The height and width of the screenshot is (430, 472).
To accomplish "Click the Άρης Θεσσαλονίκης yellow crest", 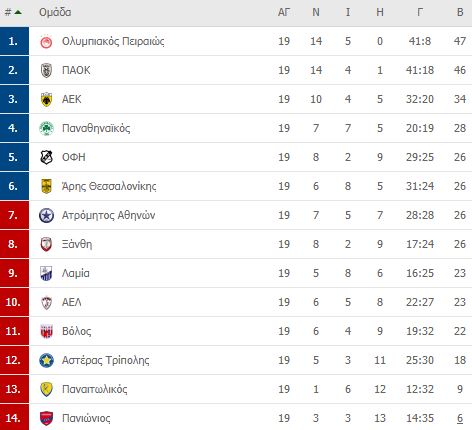I will (x=46, y=186).
